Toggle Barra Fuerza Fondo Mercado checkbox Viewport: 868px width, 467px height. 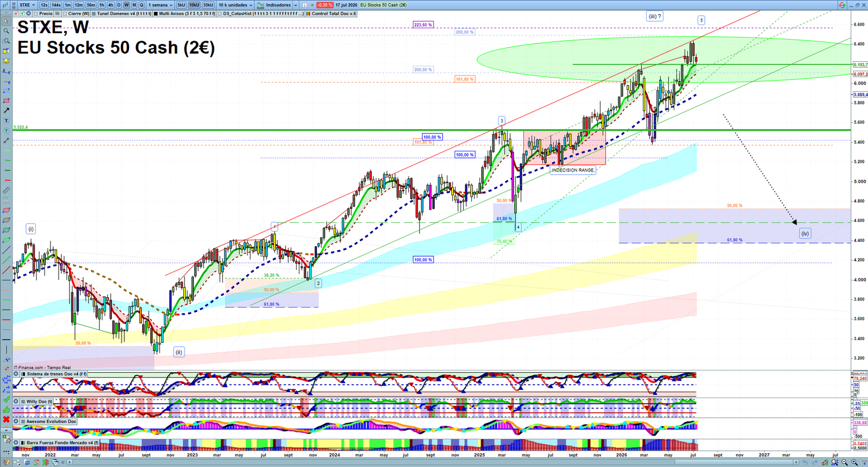click(23, 443)
